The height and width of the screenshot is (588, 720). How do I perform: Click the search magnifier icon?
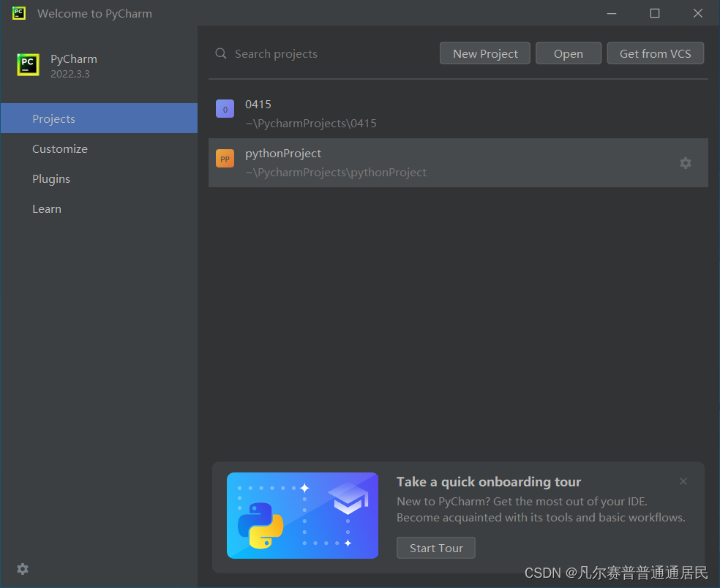coord(221,53)
